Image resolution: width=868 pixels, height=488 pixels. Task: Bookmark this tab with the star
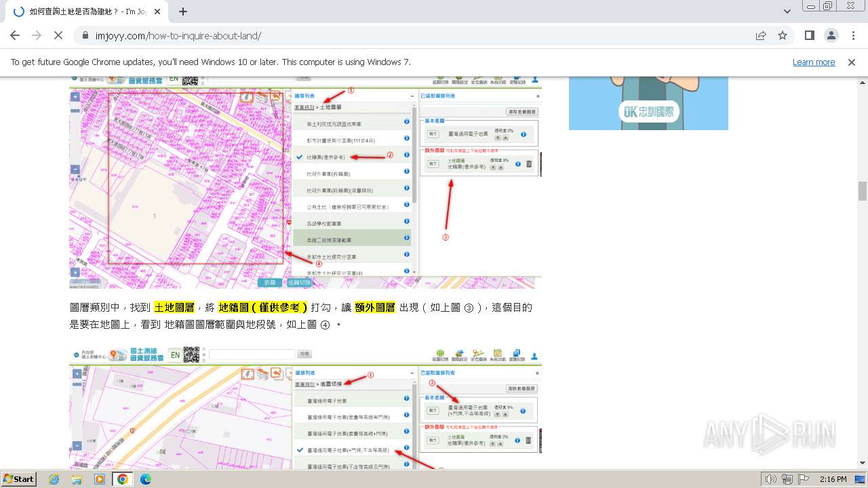(783, 35)
